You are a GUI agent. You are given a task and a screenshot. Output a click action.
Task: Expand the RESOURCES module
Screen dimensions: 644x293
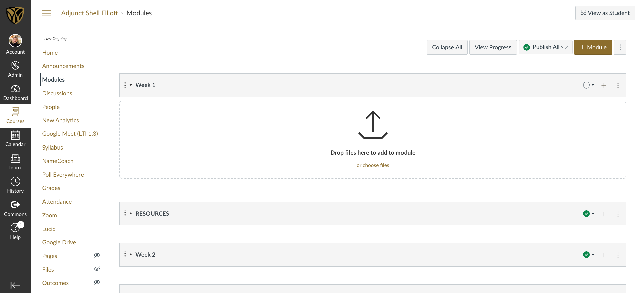(131, 214)
